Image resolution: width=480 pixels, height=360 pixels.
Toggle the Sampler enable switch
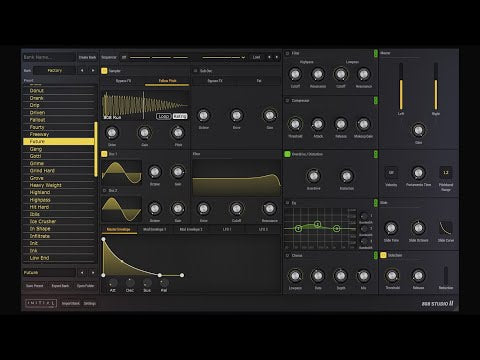pyautogui.click(x=104, y=71)
